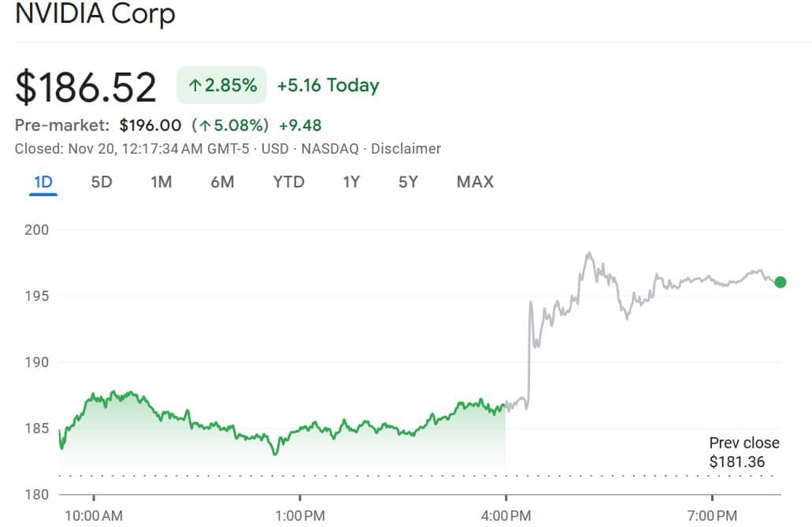Click the +2.85% percentage change badge
The image size is (812, 527).
point(221,84)
